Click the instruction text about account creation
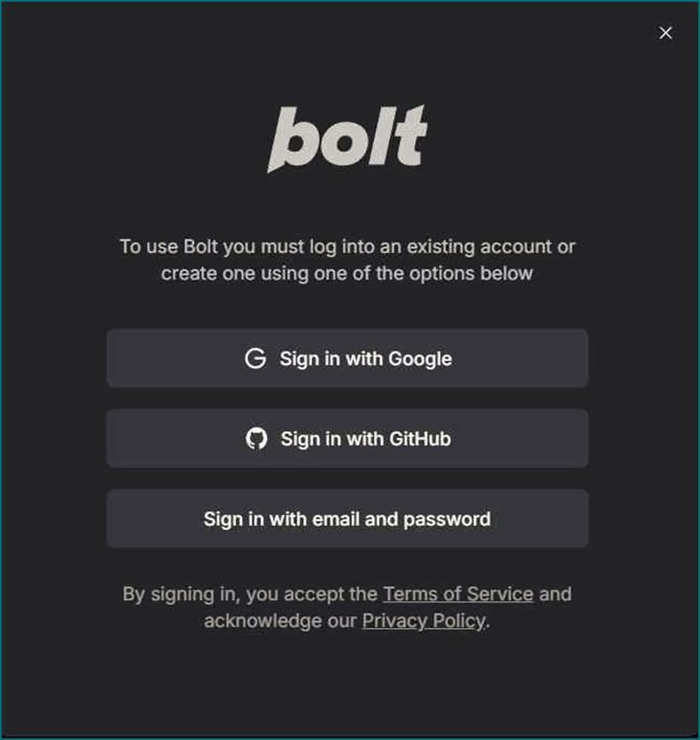The image size is (700, 740). (347, 259)
